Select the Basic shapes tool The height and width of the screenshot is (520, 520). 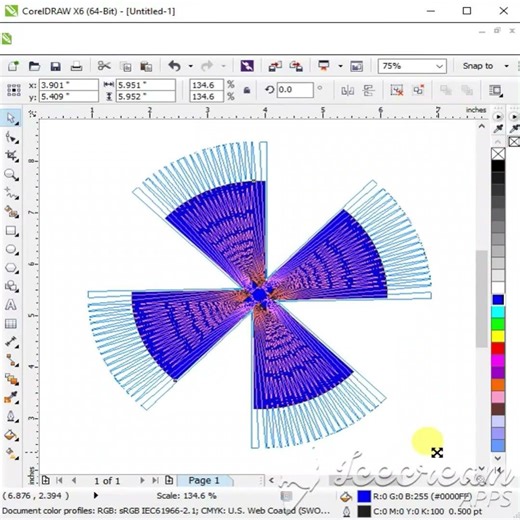(11, 286)
